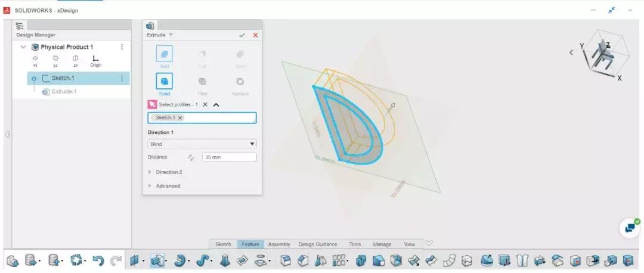The width and height of the screenshot is (644, 273).
Task: Click the database export save icon
Action: click(31, 260)
